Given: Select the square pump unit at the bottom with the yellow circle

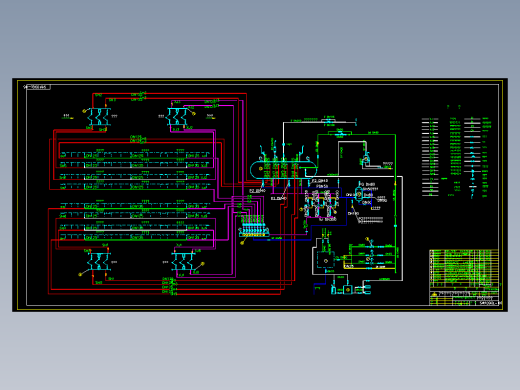Looking at the screenshot, I should tap(347, 290).
